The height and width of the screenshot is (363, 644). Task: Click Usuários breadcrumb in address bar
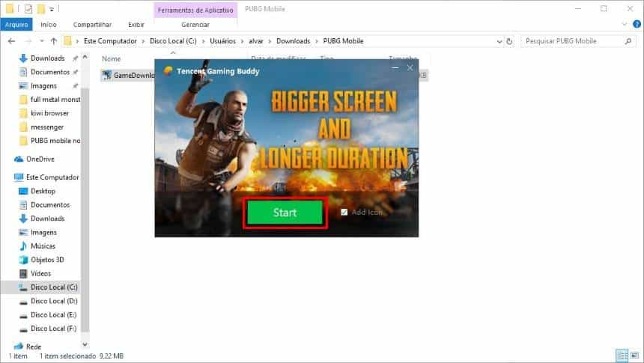click(x=223, y=41)
